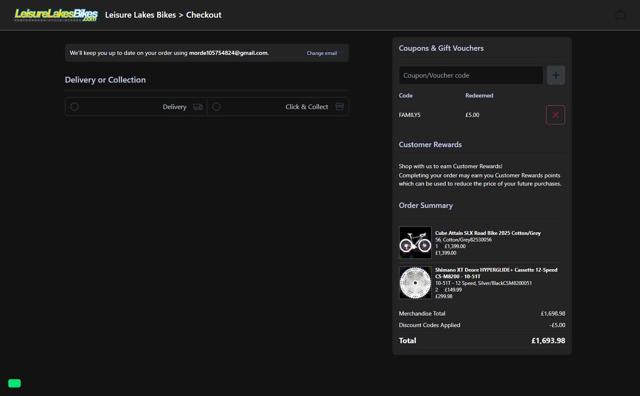Click the 'Code' column header
The height and width of the screenshot is (396, 640).
406,96
